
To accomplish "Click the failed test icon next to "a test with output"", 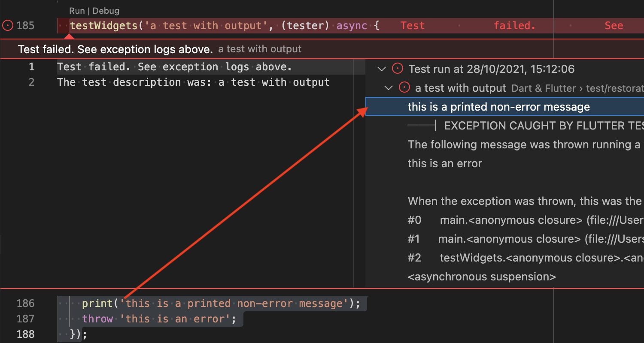I will [404, 88].
